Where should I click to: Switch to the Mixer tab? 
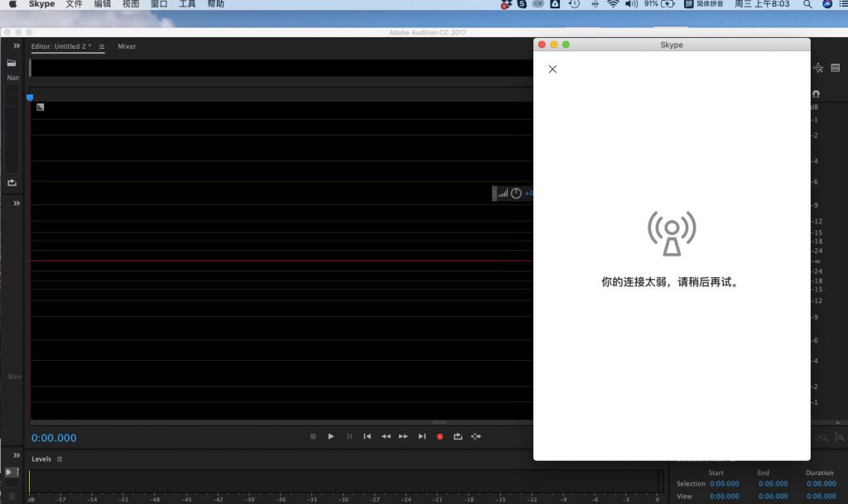pos(127,46)
